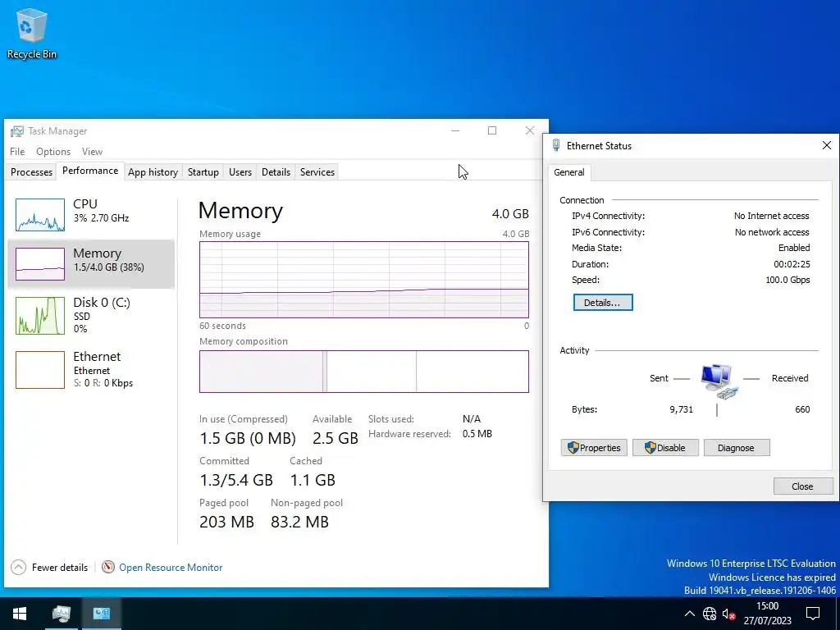Click the Resource Monitor gauge icon
Screen dimensions: 840x630
(108, 567)
